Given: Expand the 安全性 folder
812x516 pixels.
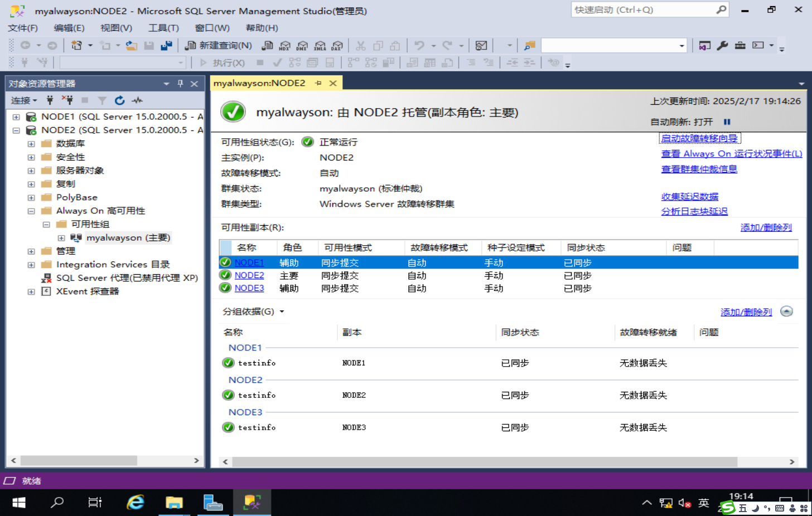Looking at the screenshot, I should pyautogui.click(x=31, y=157).
